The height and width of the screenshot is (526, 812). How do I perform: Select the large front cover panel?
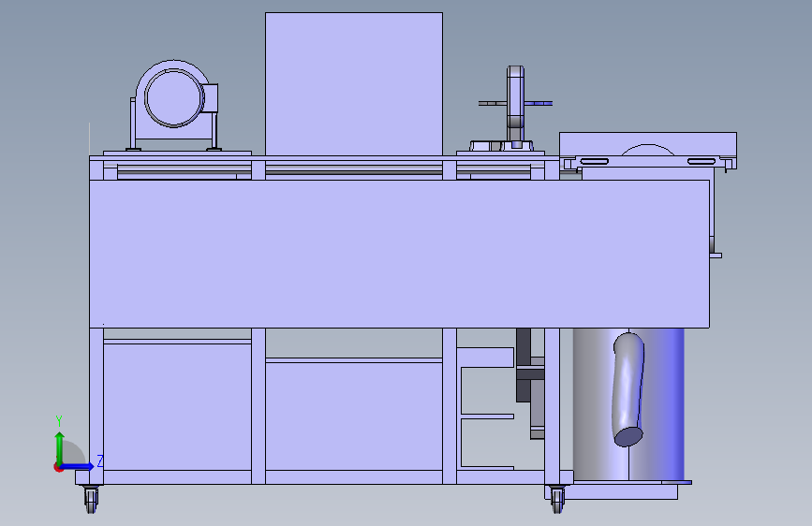click(399, 254)
